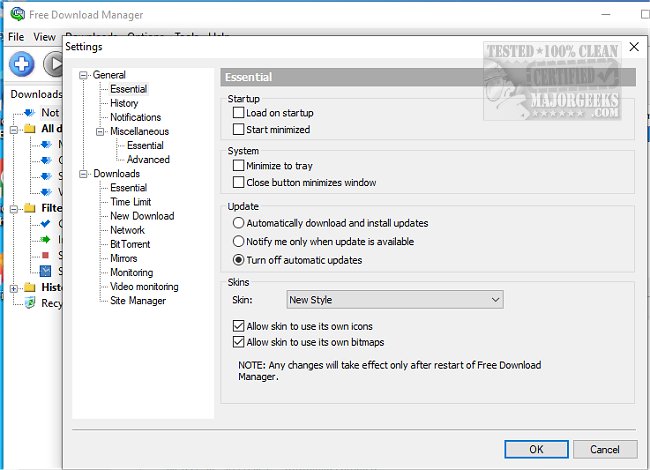Click the OK button
The height and width of the screenshot is (470, 650).
(536, 449)
